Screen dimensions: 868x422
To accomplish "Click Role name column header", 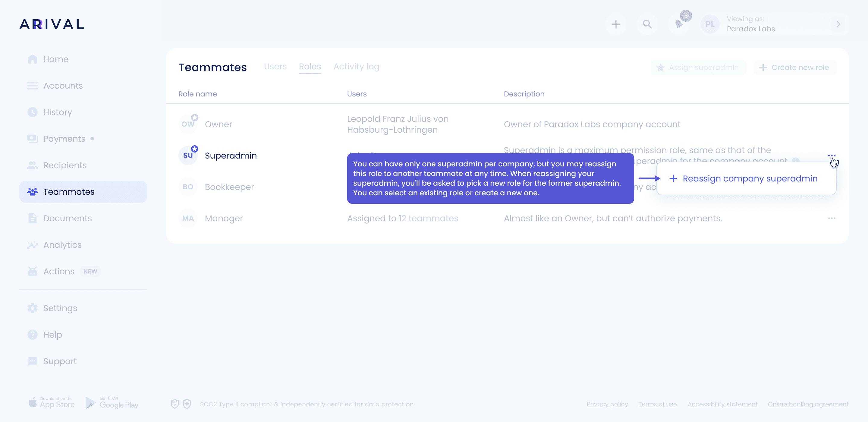I will 197,94.
